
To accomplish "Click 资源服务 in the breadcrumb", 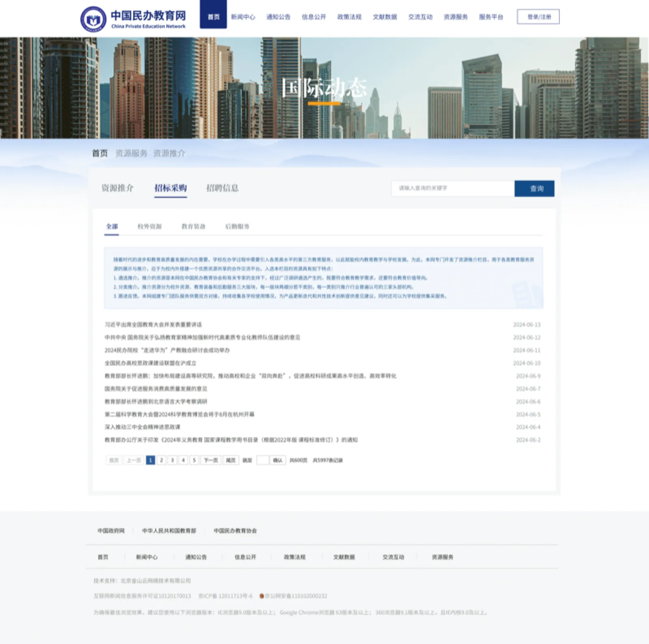I will pos(131,153).
